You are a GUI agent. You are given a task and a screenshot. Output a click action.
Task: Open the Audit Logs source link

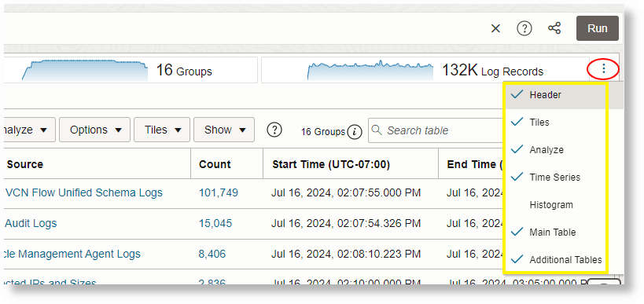coord(31,223)
